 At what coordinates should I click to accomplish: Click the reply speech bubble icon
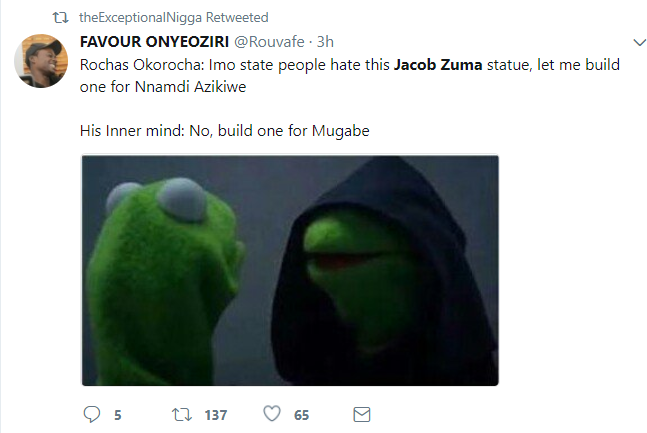(92, 414)
